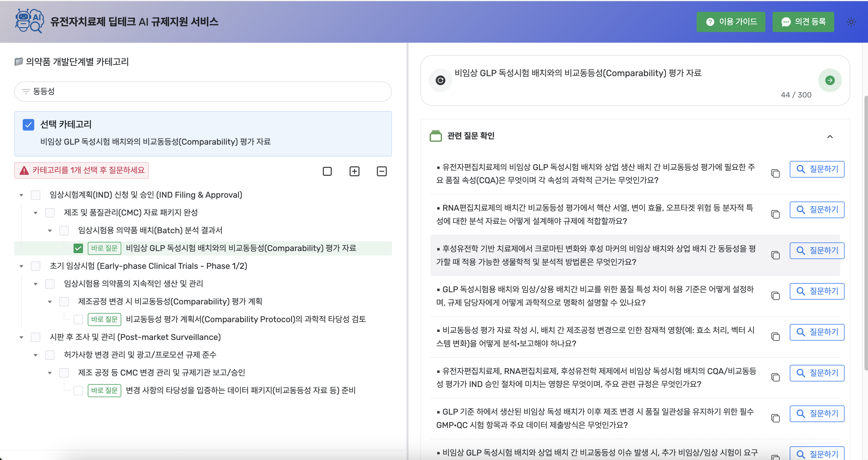Collapse the 제조 및 품질관리(CMC) 자료 패키지 node
This screenshot has height=460, width=868.
[35, 213]
